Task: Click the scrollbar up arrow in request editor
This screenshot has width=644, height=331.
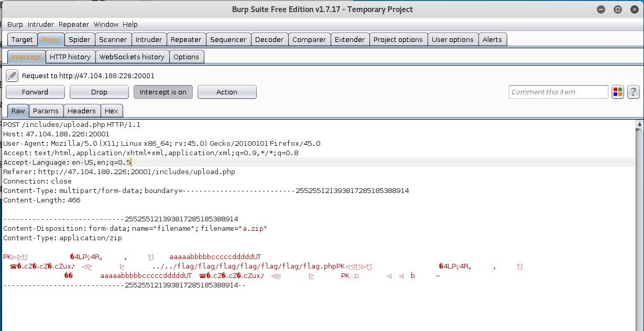Action: (639, 124)
